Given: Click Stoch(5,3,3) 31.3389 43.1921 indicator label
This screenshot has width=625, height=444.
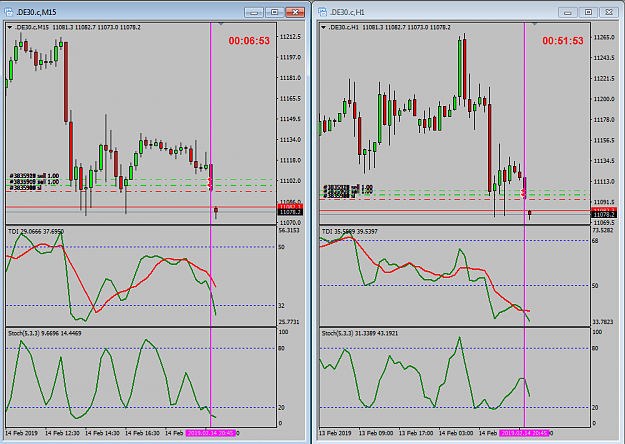Looking at the screenshot, I should coord(360,333).
